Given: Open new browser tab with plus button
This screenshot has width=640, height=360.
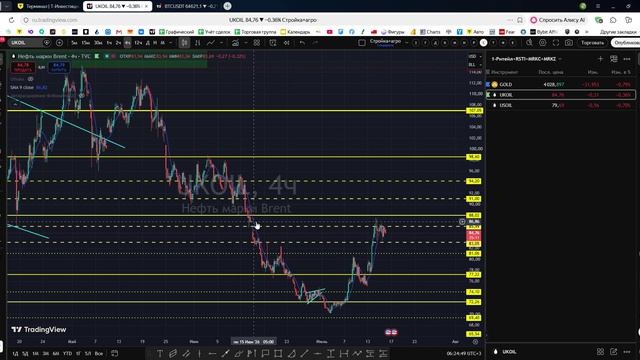Looking at the screenshot, I should [x=228, y=6].
